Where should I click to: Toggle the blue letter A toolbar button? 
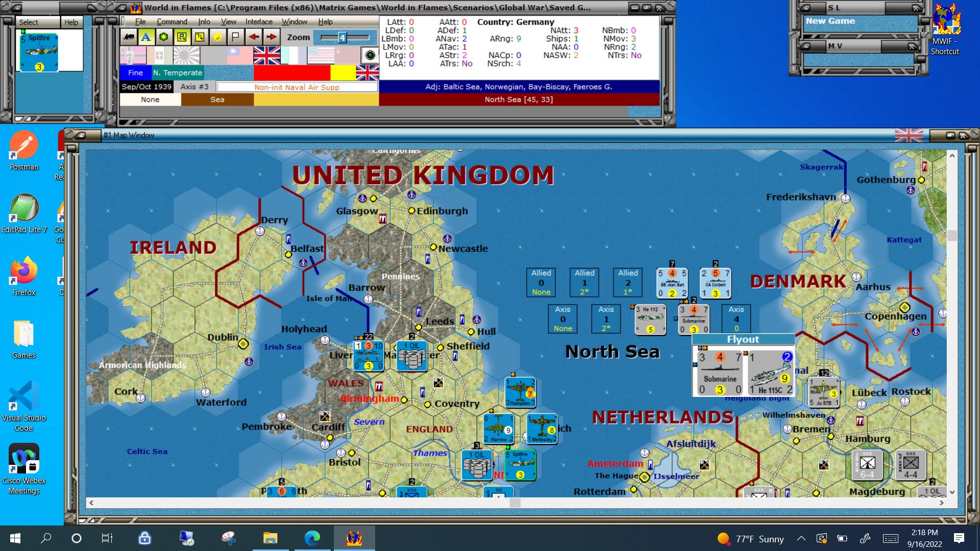146,37
